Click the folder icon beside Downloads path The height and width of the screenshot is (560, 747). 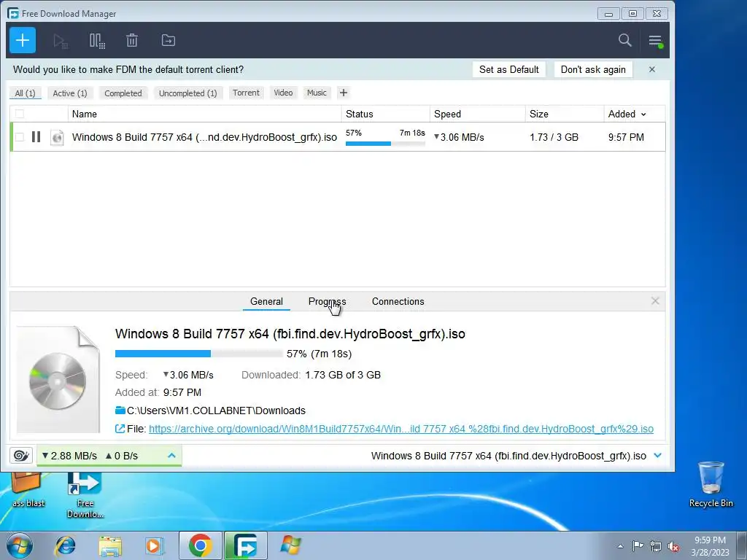120,411
